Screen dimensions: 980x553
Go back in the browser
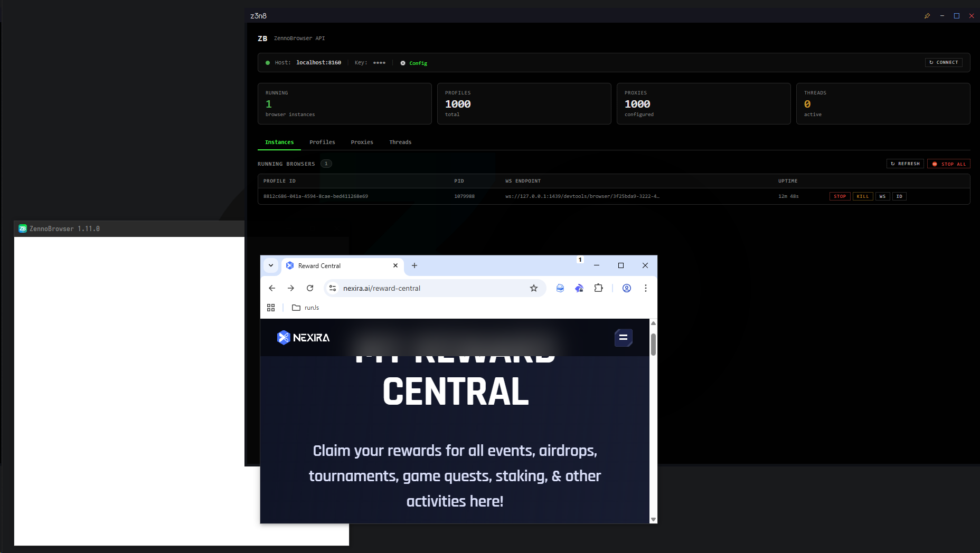(272, 288)
